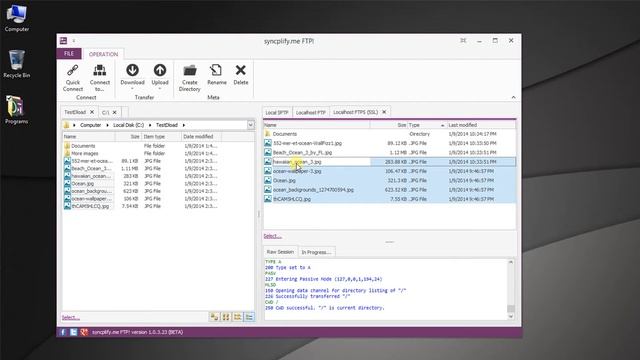This screenshot has width=640, height=360.
Task: Select the OPERATION ribbon tab
Action: [x=103, y=54]
